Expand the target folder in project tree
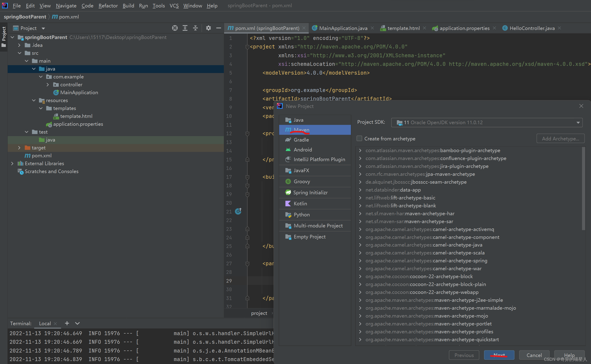This screenshot has height=364, width=591. 19,148
